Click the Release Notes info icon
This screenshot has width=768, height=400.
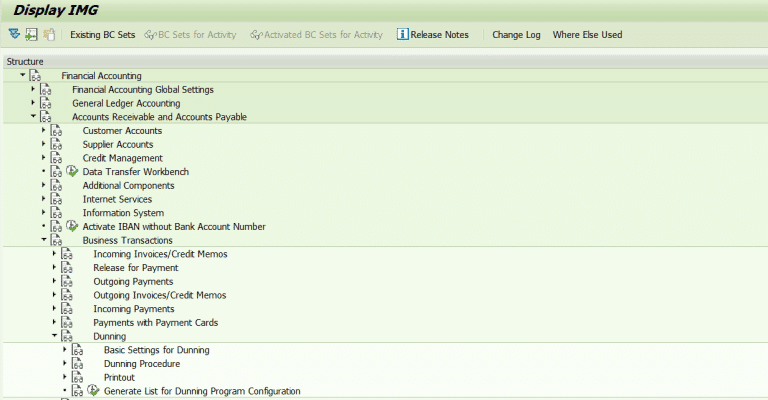[x=403, y=34]
